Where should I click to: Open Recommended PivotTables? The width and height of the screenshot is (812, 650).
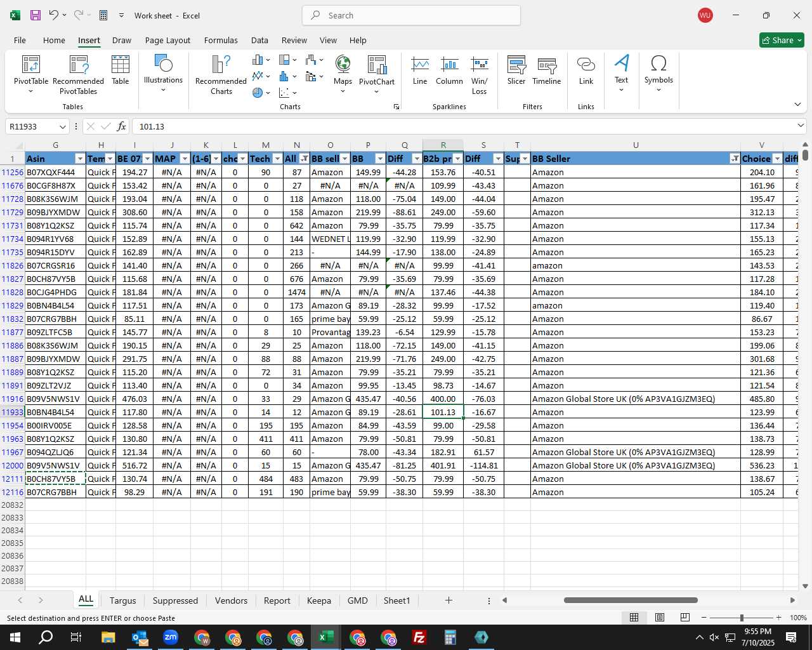(x=78, y=74)
